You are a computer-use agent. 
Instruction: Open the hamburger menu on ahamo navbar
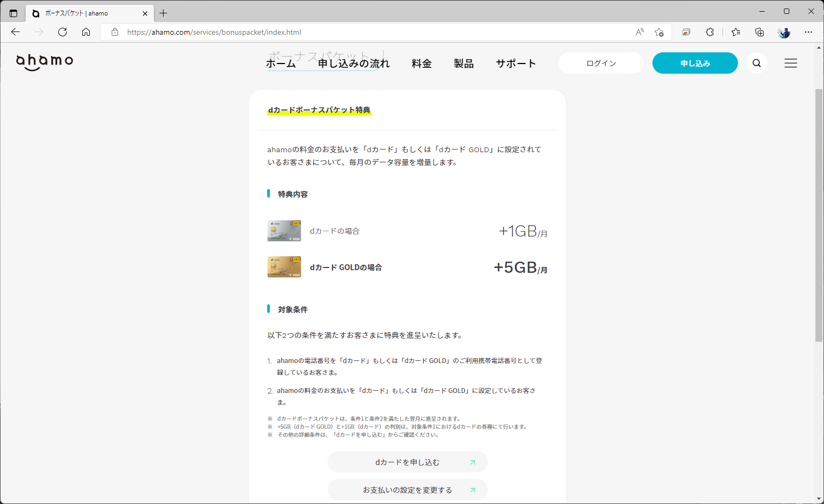coord(791,62)
